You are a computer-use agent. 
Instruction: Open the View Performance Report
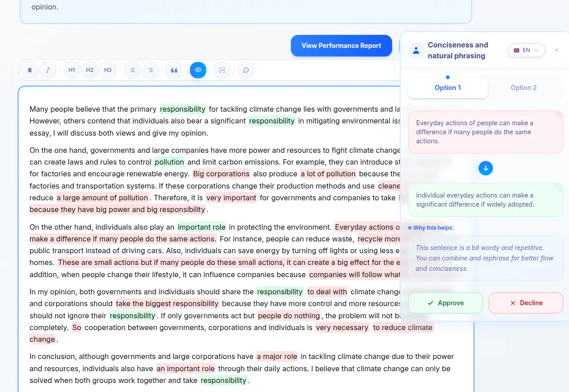(x=341, y=46)
